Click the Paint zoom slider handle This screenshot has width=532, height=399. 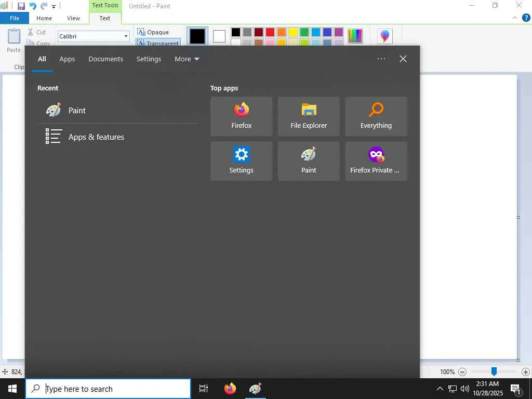click(x=494, y=371)
